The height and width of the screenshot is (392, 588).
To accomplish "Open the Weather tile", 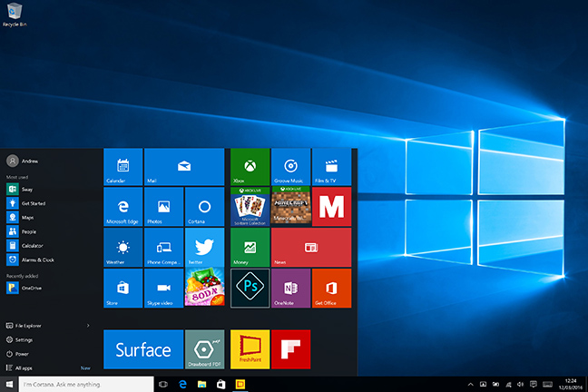I will (123, 247).
